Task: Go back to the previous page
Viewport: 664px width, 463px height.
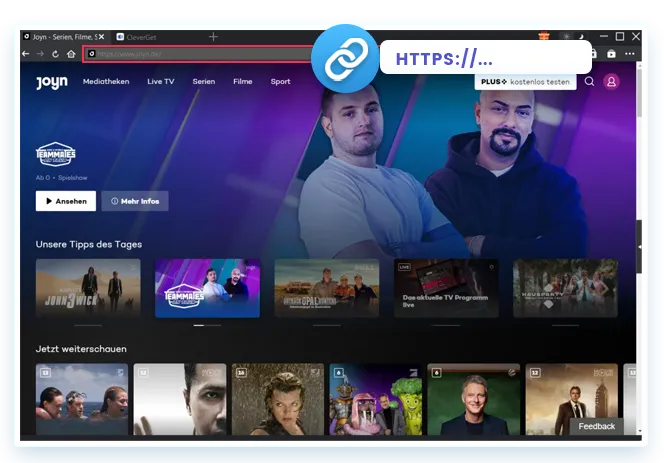Action: point(26,54)
